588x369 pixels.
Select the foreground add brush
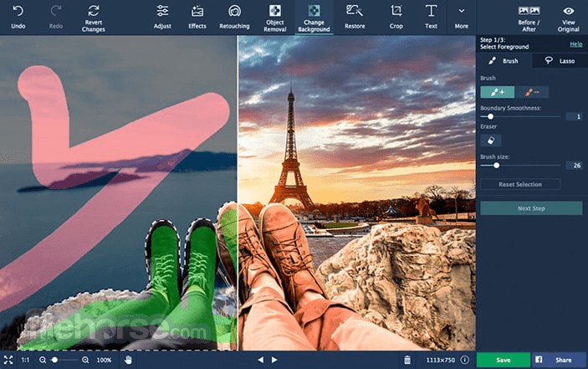(x=498, y=92)
